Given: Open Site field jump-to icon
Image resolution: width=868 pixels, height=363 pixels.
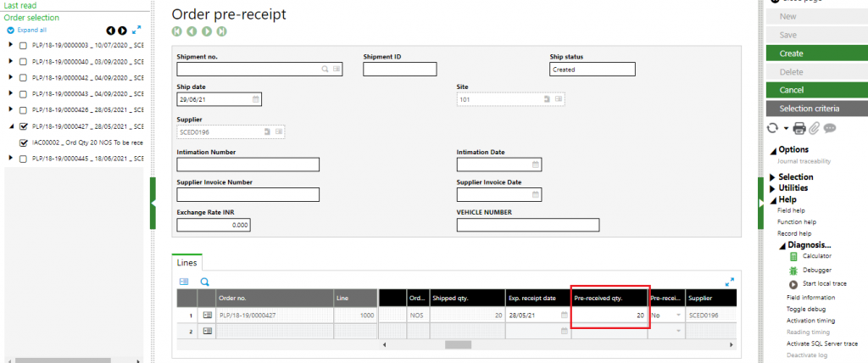Looking at the screenshot, I should coord(547,99).
